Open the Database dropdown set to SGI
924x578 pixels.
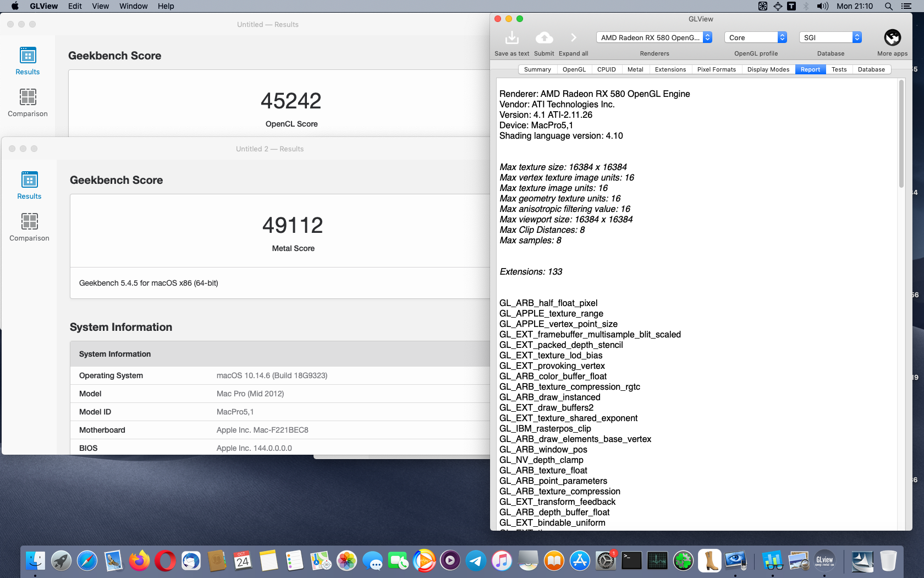(831, 37)
